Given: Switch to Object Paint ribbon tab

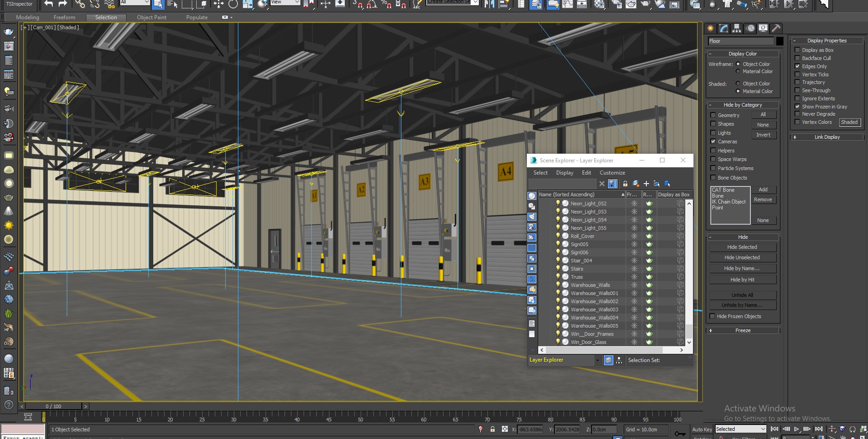Looking at the screenshot, I should (151, 17).
